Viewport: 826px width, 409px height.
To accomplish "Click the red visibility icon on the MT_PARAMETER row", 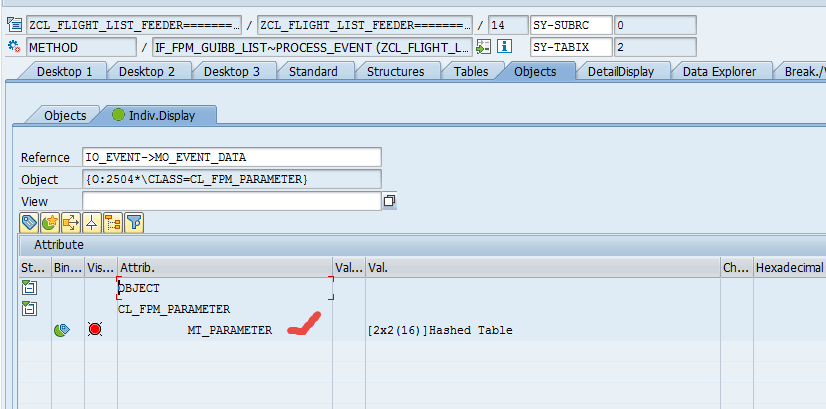I will pyautogui.click(x=95, y=330).
